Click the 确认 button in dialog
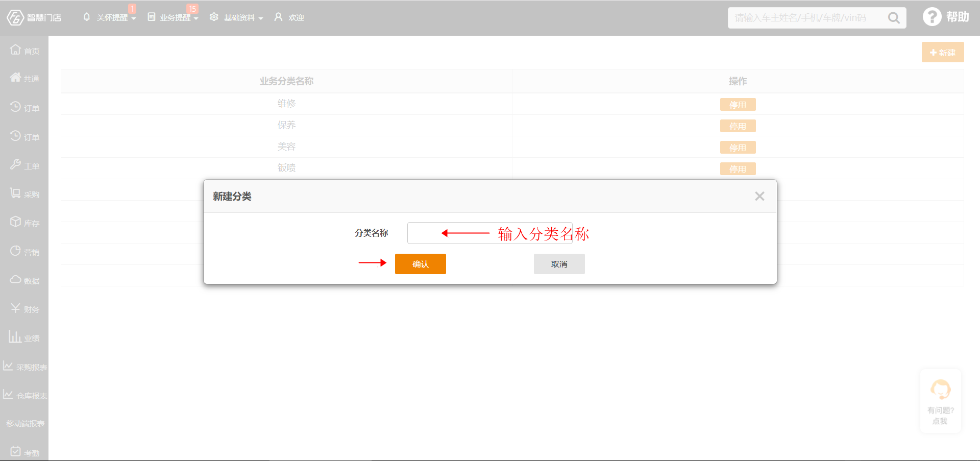Viewport: 980px width, 461px height. pos(421,264)
